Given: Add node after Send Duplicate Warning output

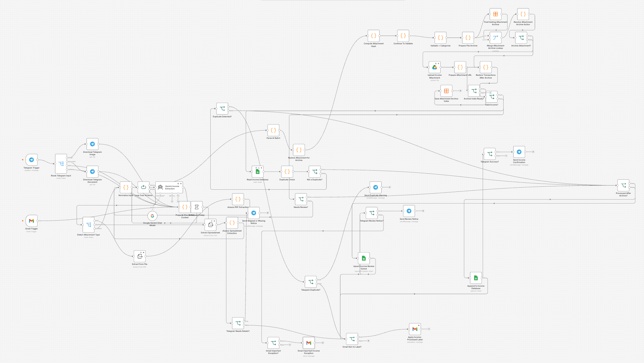Looking at the screenshot, I should point(389,187).
